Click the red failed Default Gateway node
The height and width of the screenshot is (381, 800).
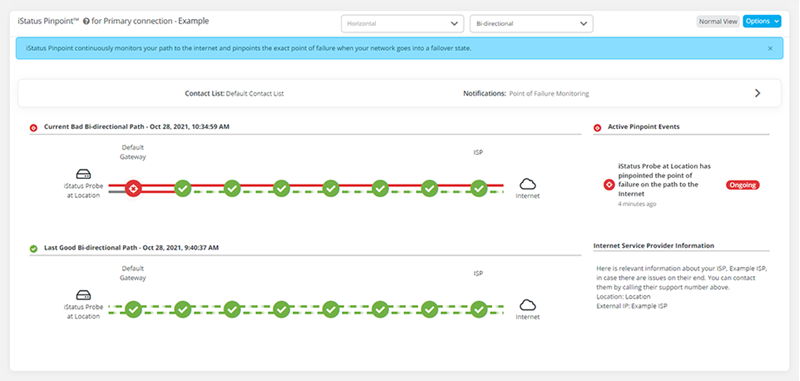click(133, 188)
